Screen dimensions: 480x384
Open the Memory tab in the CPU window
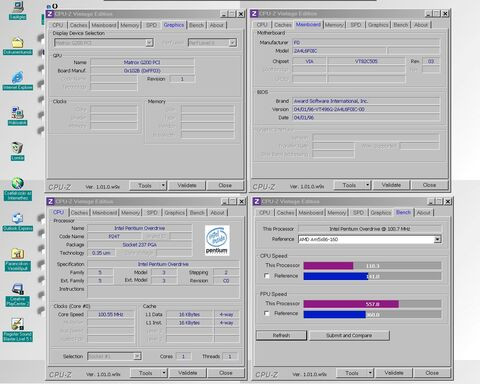pos(130,213)
